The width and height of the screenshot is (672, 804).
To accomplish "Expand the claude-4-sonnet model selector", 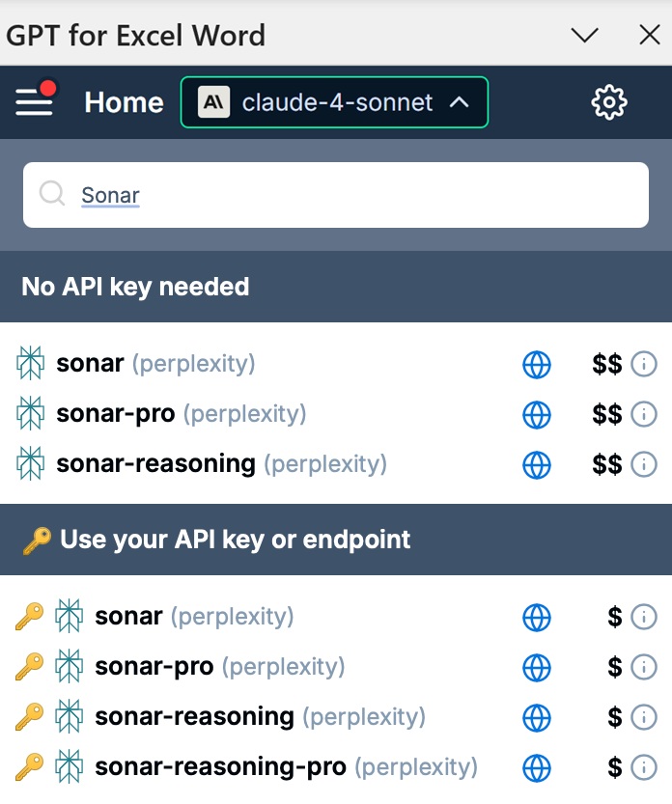I will click(x=334, y=102).
